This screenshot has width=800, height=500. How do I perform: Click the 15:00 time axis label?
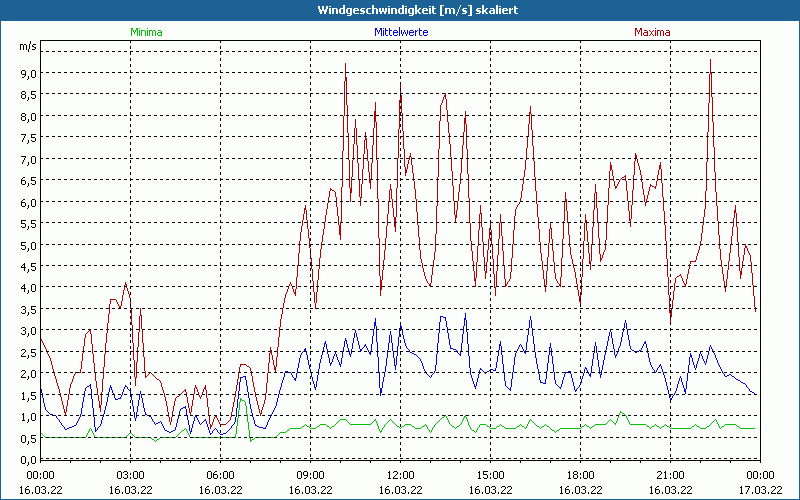[491, 476]
